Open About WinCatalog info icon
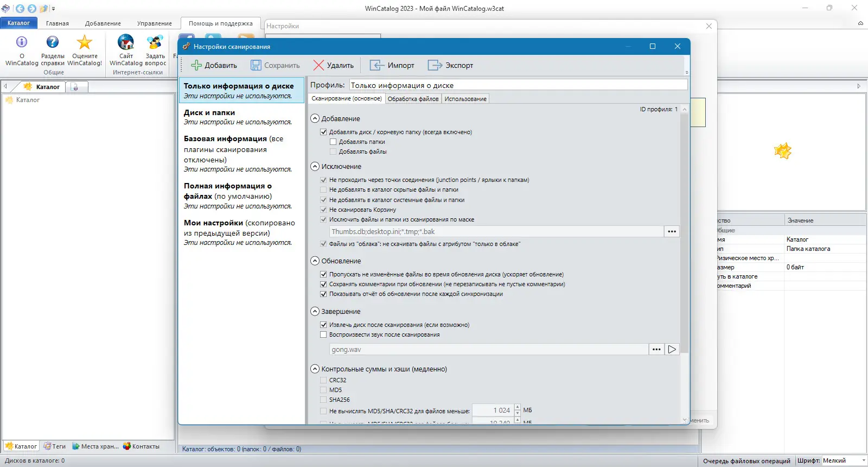 tap(22, 42)
